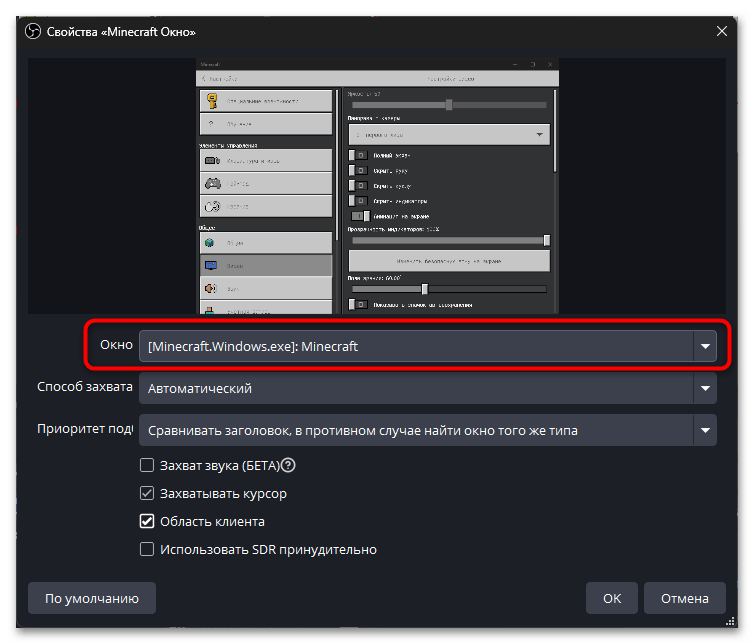Viewport: 754px width, 644px height.
Task: Select accessibility row in Minecraft preview sidebar
Action: pos(266,101)
